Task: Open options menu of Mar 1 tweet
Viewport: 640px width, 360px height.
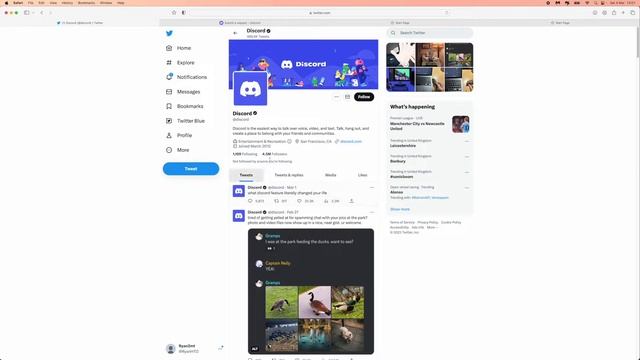Action: 372,187
